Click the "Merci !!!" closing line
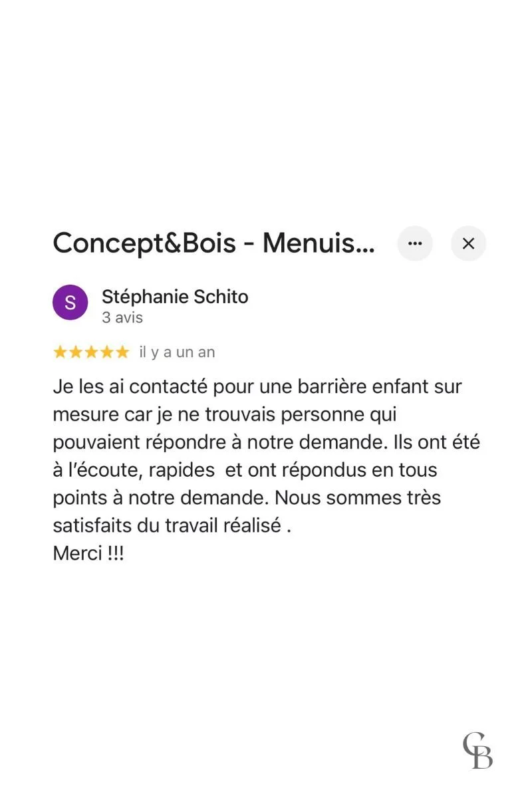 pyautogui.click(x=88, y=553)
